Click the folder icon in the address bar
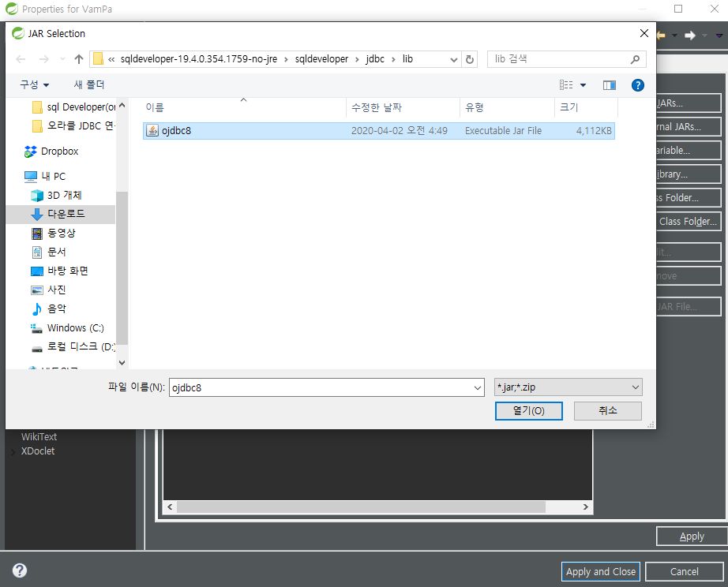This screenshot has height=587, width=728. 98,59
